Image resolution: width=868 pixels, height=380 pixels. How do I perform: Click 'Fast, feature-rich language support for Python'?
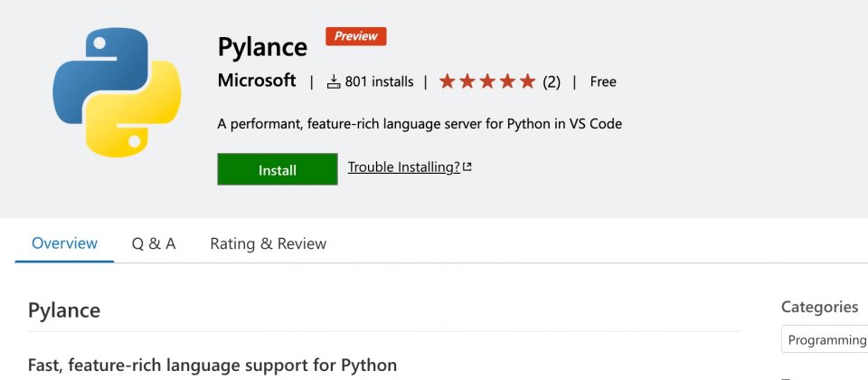[x=212, y=366]
